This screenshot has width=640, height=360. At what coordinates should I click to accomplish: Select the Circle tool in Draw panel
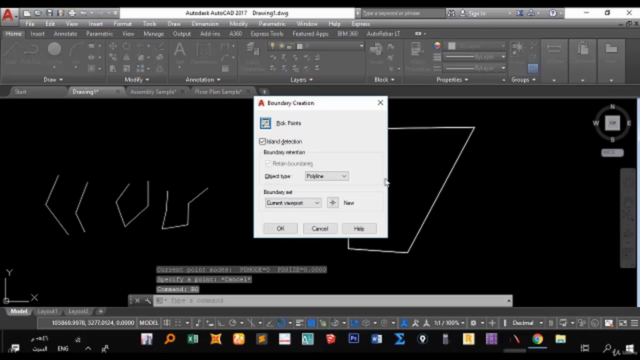54,53
